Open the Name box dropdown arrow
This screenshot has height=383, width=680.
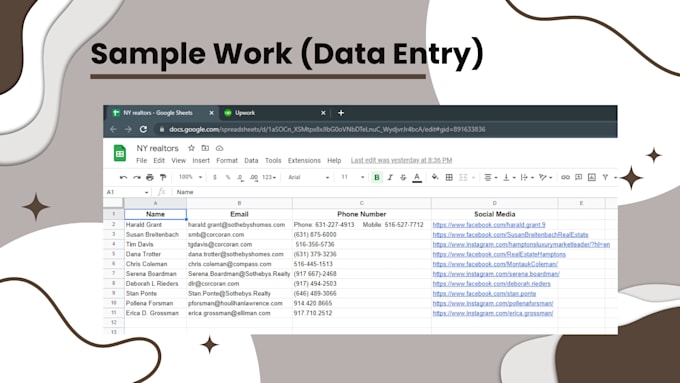(147, 192)
